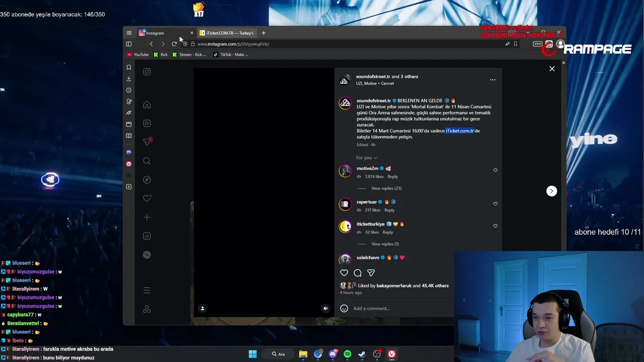Open the Vivaldi web panel in sidebar
644x362 pixels.
click(x=129, y=164)
